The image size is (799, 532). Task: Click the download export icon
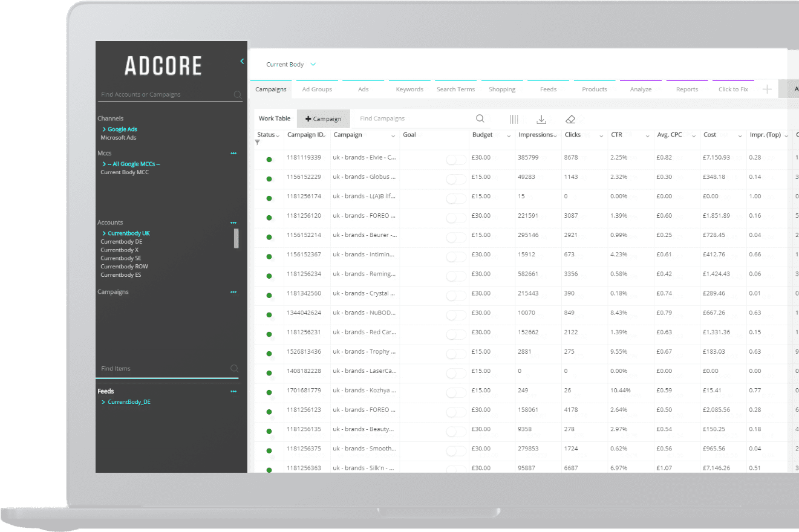541,119
